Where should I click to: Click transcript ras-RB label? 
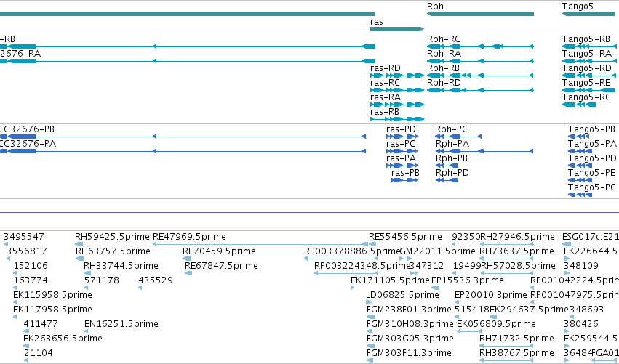pyautogui.click(x=385, y=112)
